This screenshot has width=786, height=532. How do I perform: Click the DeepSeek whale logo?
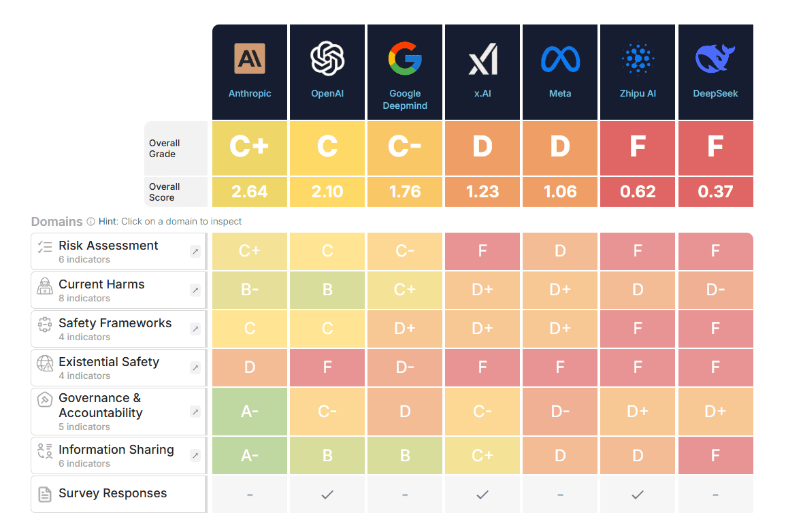tap(715, 59)
